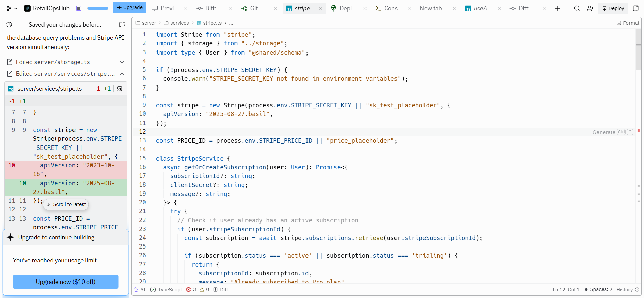Click the AI status bar item
Image resolution: width=644 pixels, height=298 pixels.
[x=140, y=290]
